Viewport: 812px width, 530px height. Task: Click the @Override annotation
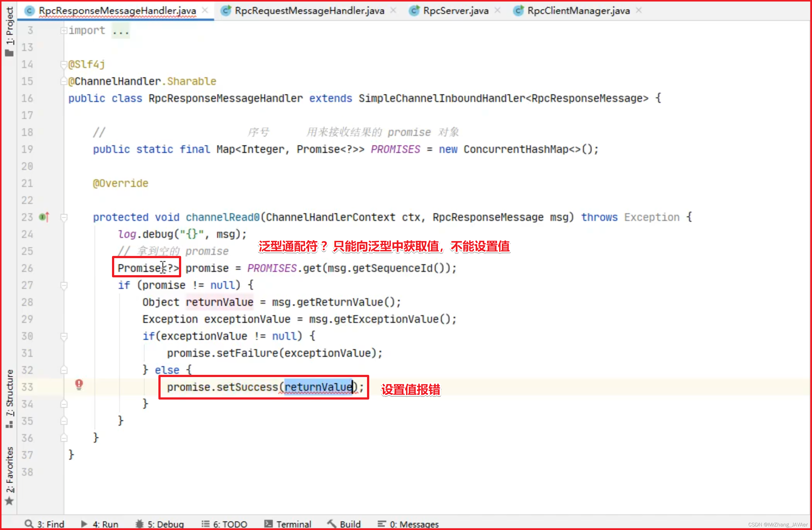point(121,184)
